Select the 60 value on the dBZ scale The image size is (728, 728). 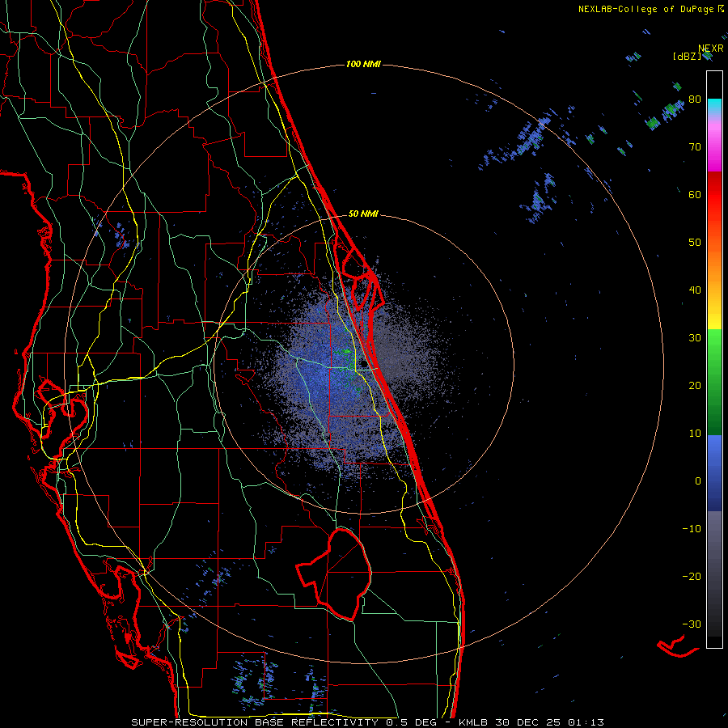(695, 195)
